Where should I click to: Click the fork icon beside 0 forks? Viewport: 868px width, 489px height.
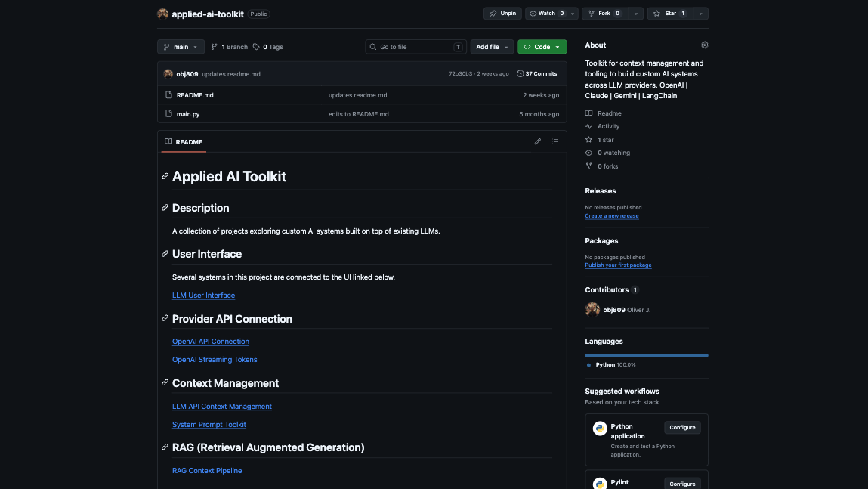[x=589, y=166]
